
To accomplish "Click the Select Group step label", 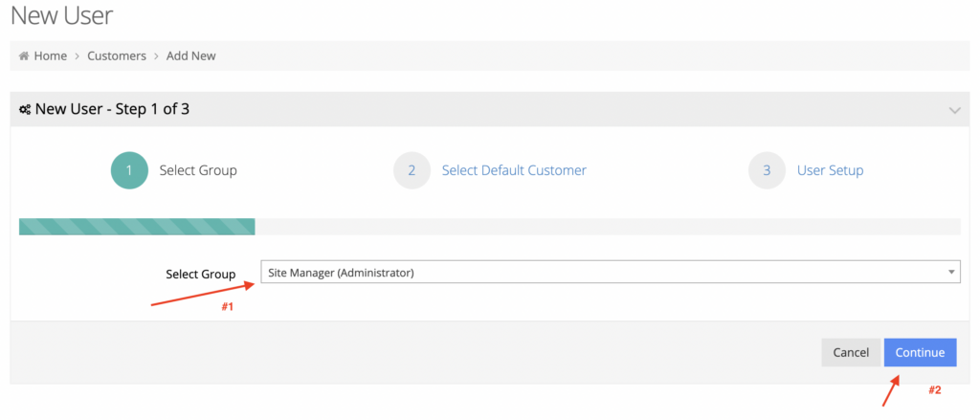I will 198,170.
